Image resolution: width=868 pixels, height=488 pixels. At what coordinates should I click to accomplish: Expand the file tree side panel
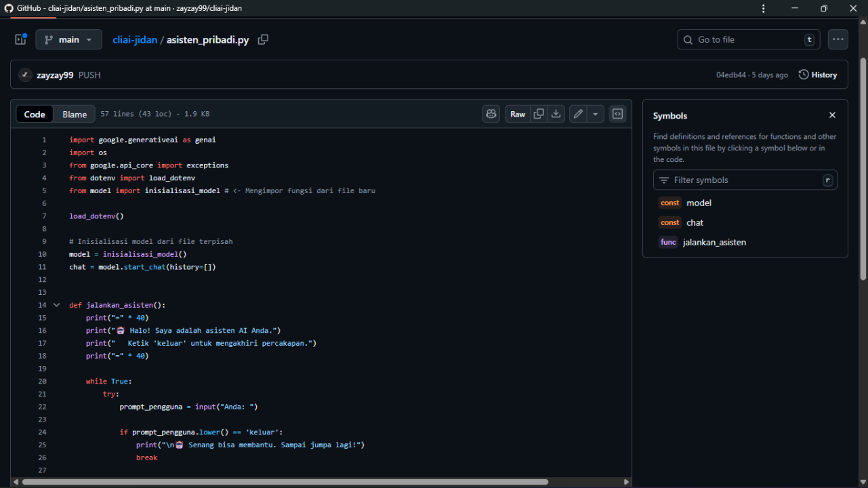20,39
